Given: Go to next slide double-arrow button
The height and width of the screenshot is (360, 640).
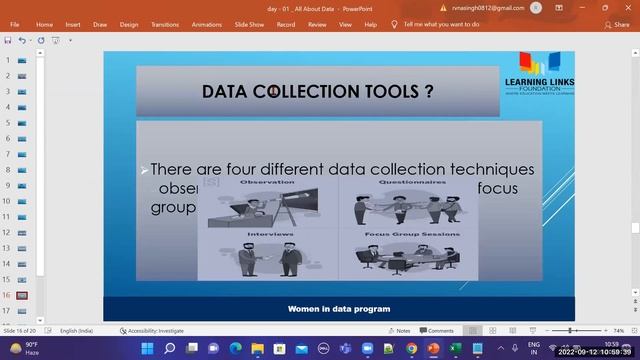Looking at the screenshot, I should point(635,310).
